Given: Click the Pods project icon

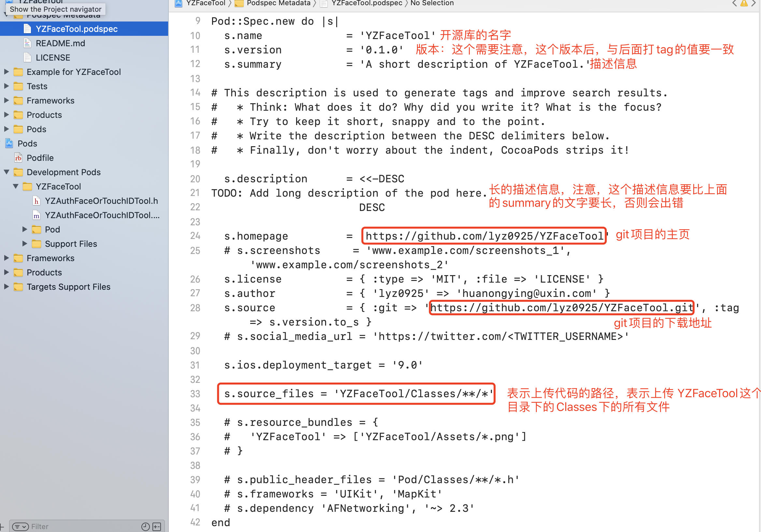Looking at the screenshot, I should point(9,144).
